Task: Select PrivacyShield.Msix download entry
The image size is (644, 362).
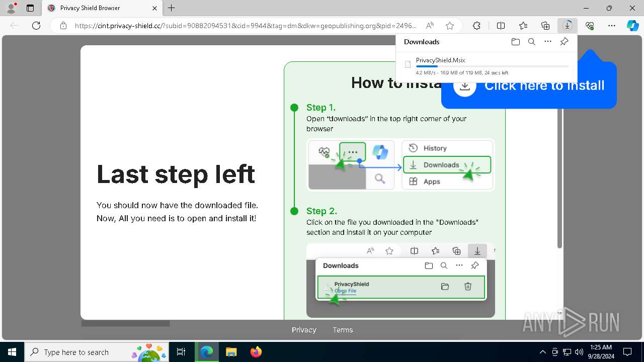Action: pos(487,66)
